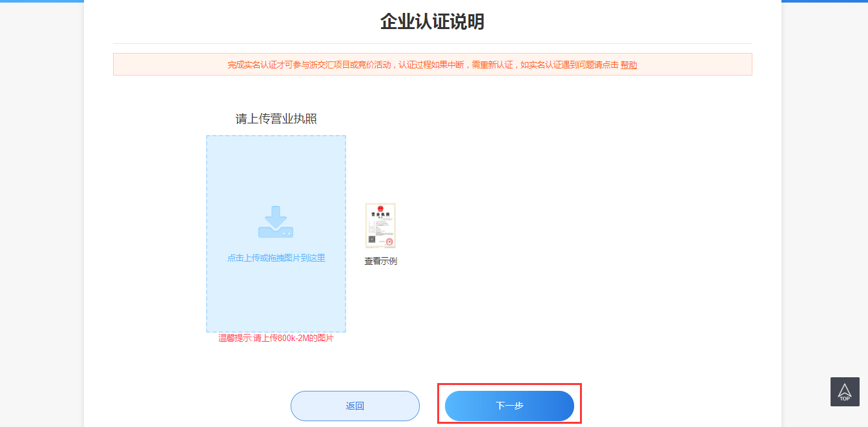Click the dashed blue upload drop zone

[276, 297]
